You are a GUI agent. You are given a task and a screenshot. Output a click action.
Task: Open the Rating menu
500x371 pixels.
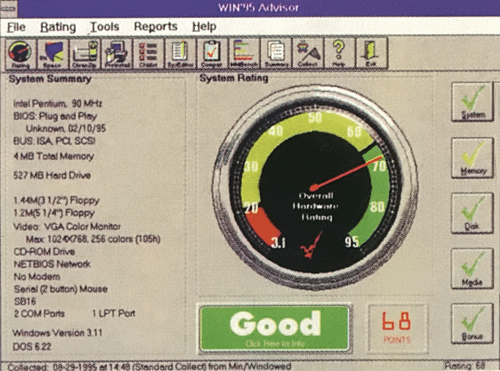(x=58, y=27)
